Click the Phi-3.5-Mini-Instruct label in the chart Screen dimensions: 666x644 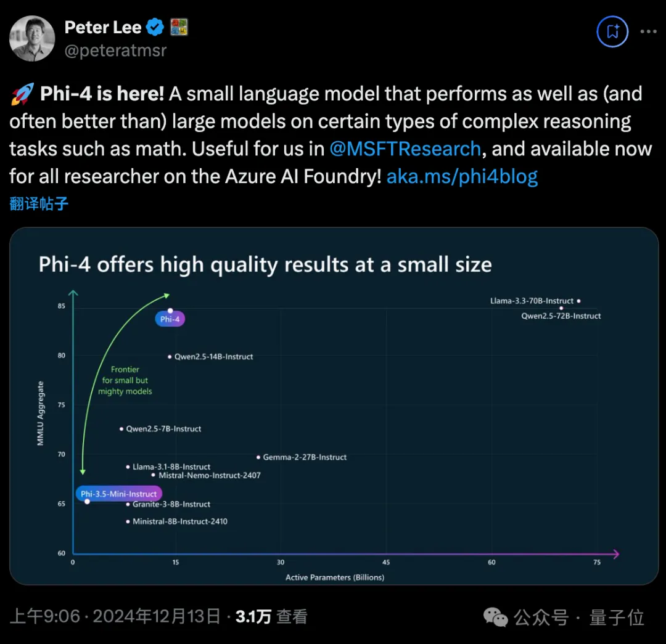[119, 494]
